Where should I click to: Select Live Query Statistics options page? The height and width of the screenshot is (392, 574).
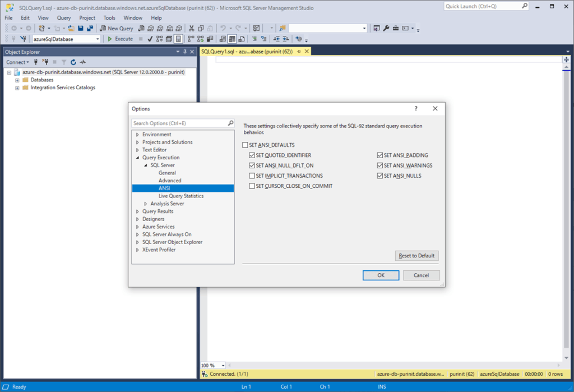(180, 196)
